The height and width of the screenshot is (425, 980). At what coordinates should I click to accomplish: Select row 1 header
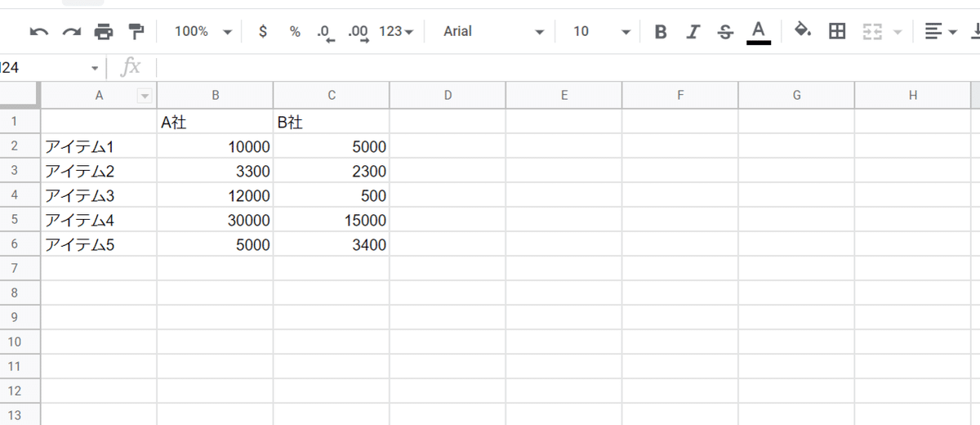point(20,122)
